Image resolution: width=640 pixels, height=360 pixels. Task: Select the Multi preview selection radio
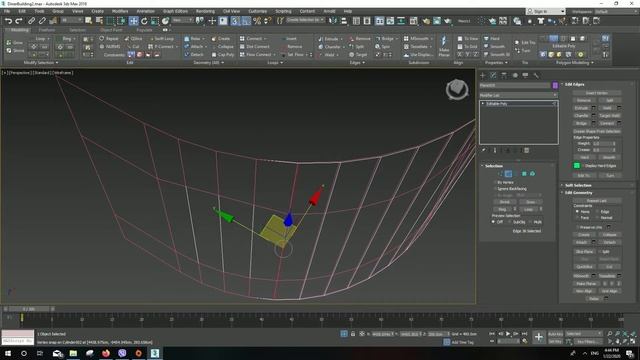click(x=530, y=222)
